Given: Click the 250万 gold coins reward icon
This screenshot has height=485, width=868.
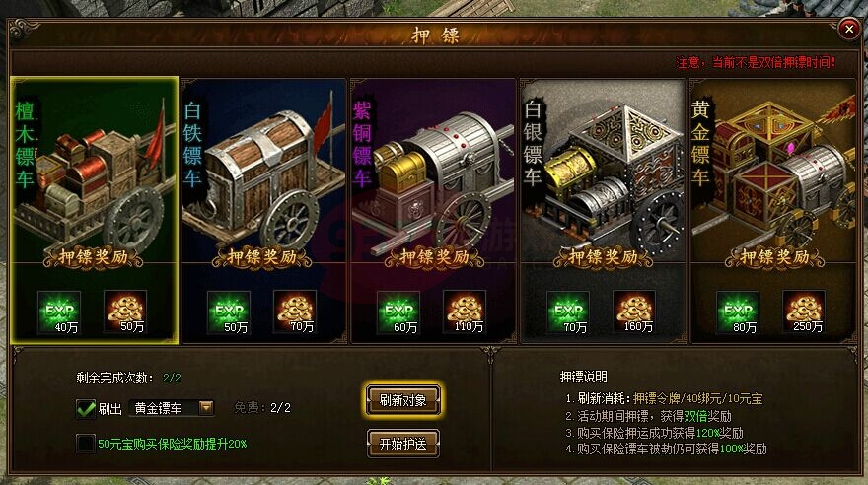Looking at the screenshot, I should tap(804, 312).
